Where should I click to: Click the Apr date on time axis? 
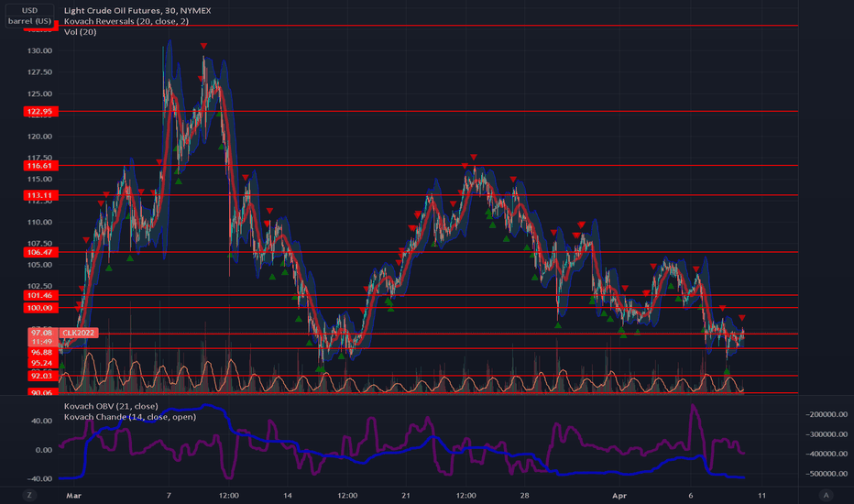[x=619, y=495]
